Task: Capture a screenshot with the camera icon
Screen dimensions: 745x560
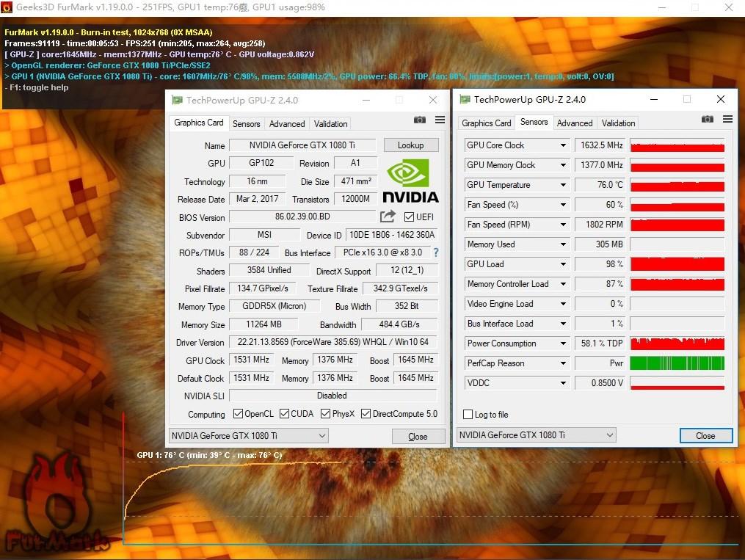Action: (x=419, y=119)
